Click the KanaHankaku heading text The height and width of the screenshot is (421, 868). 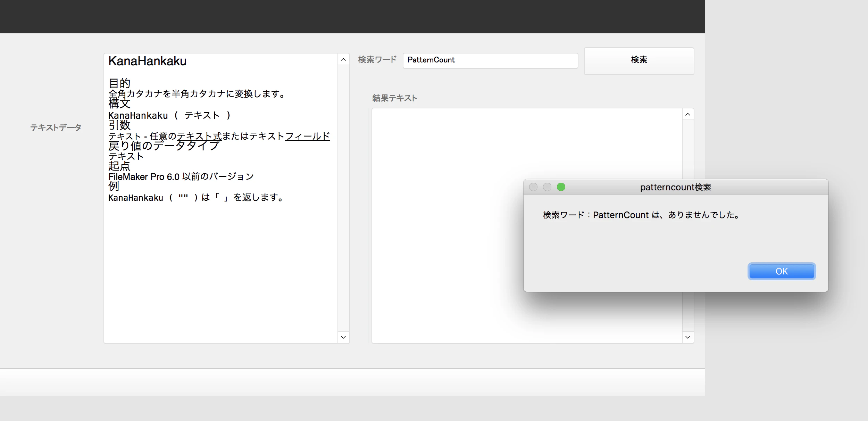[147, 61]
